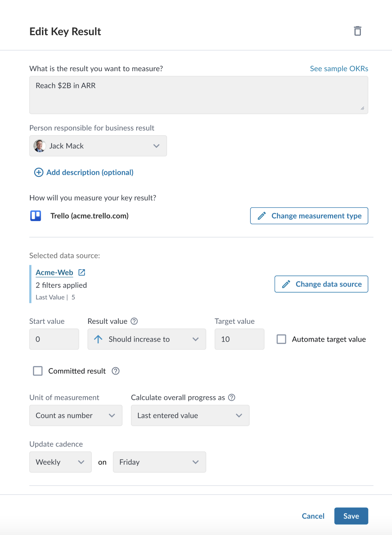The width and height of the screenshot is (392, 535).
Task: Click Jack Mack's avatar picture
Action: pos(39,146)
